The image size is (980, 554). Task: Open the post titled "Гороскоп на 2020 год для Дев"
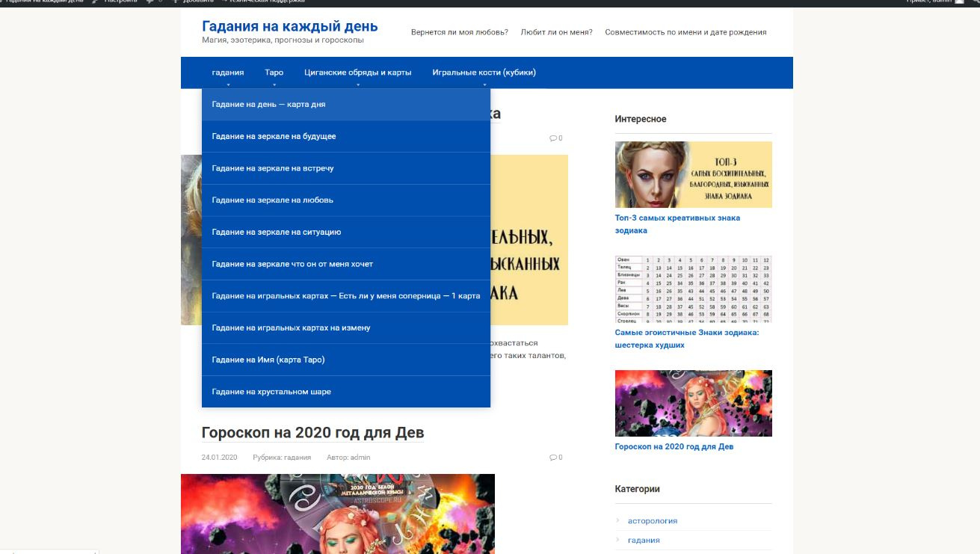pos(312,433)
